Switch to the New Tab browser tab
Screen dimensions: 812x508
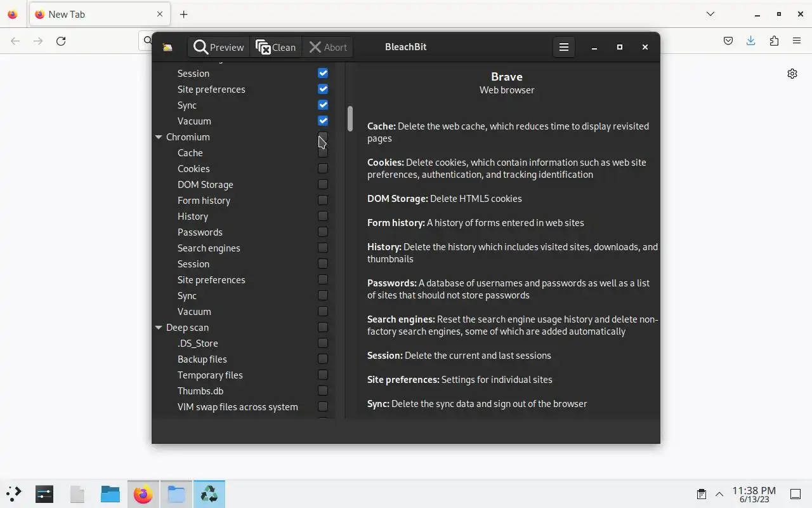pos(99,14)
